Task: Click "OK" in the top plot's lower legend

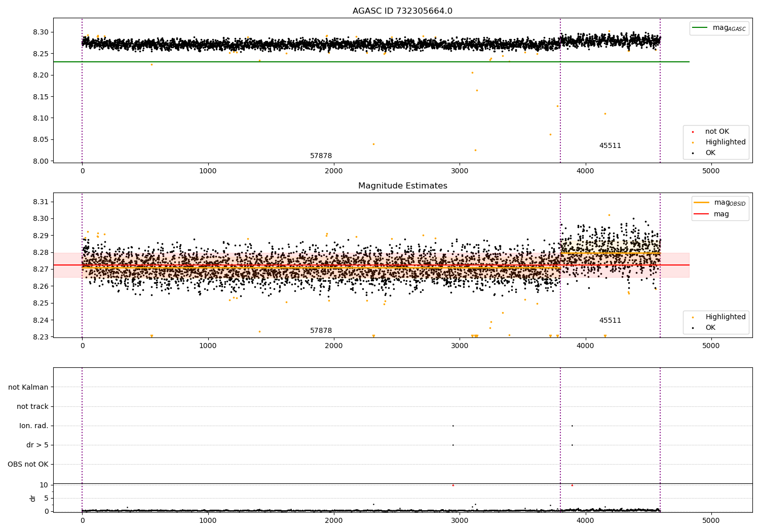Action: click(710, 153)
